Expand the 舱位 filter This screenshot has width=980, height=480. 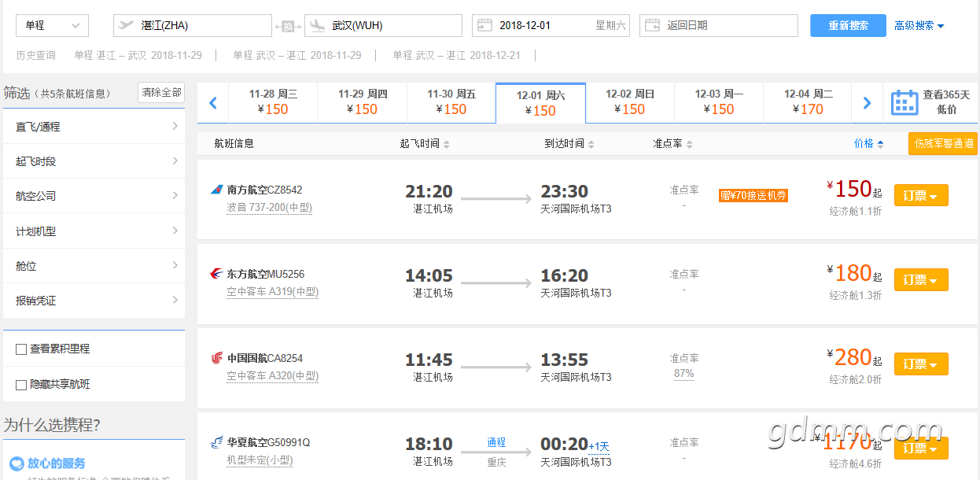94,266
